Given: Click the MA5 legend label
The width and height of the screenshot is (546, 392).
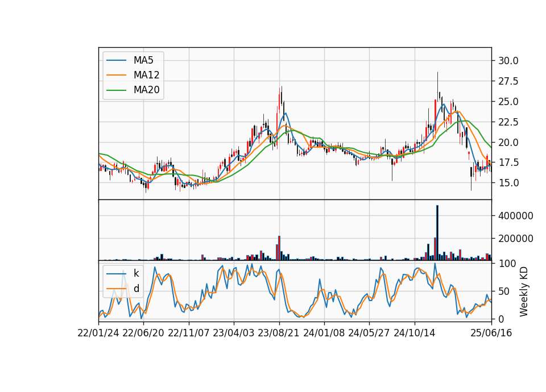Looking at the screenshot, I should tap(143, 60).
